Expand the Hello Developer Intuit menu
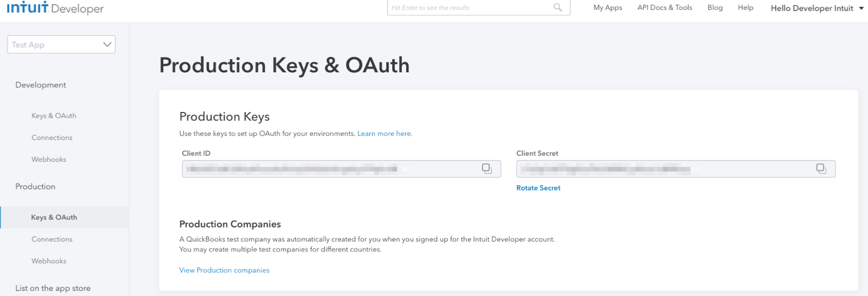This screenshot has height=296, width=868. click(x=816, y=8)
